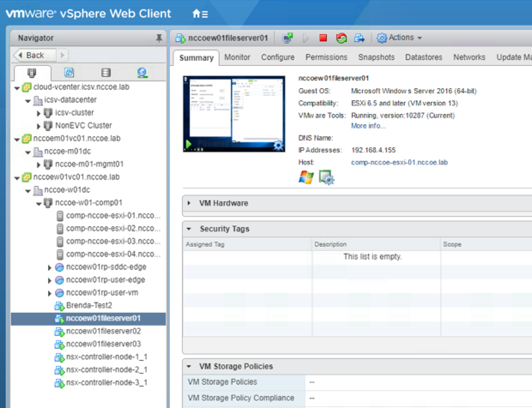Click the Assigned Tag column header
Screen dimensions: 532x408
[247, 244]
